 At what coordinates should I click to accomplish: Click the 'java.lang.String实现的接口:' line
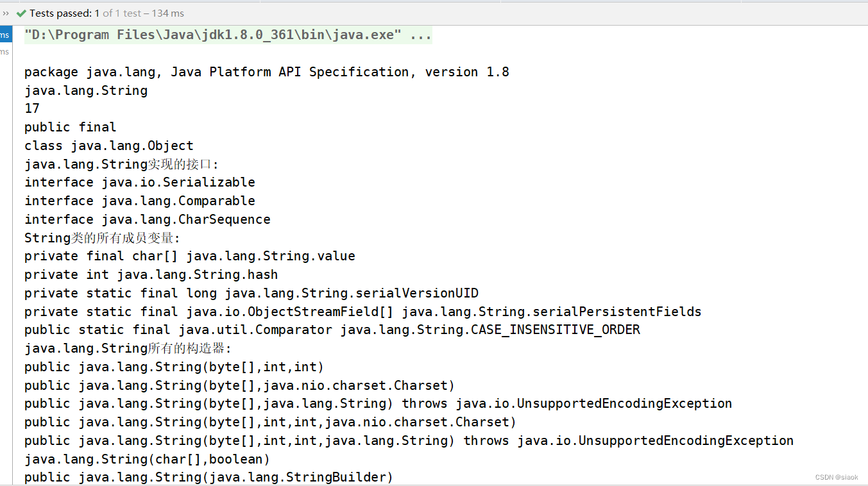point(122,164)
